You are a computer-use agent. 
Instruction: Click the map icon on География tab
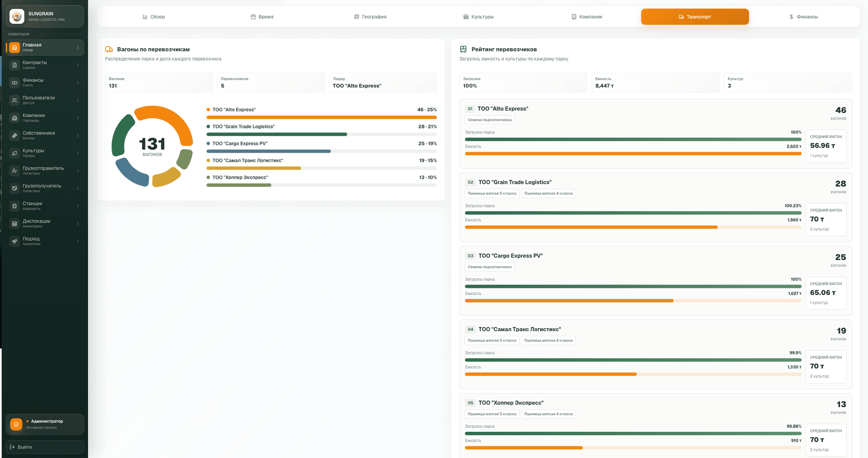pos(356,17)
